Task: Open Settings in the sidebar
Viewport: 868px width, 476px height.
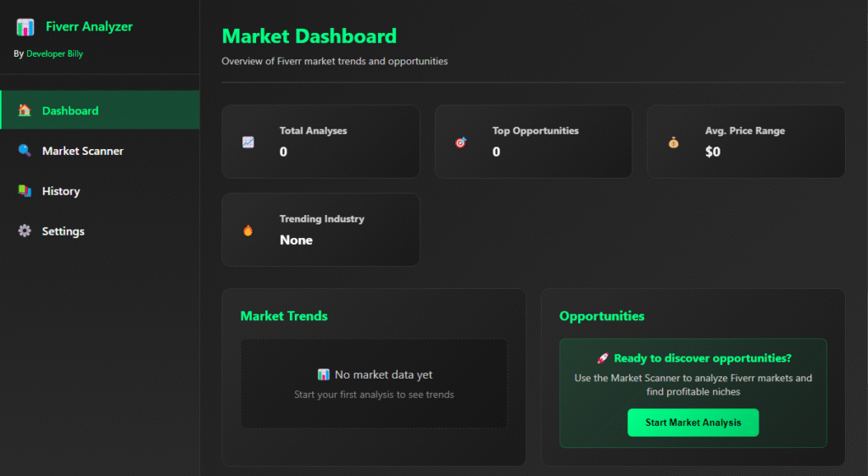Action: (100, 231)
